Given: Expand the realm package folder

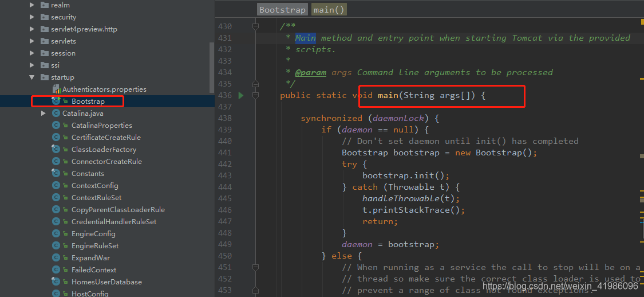Looking at the screenshot, I should [32, 5].
